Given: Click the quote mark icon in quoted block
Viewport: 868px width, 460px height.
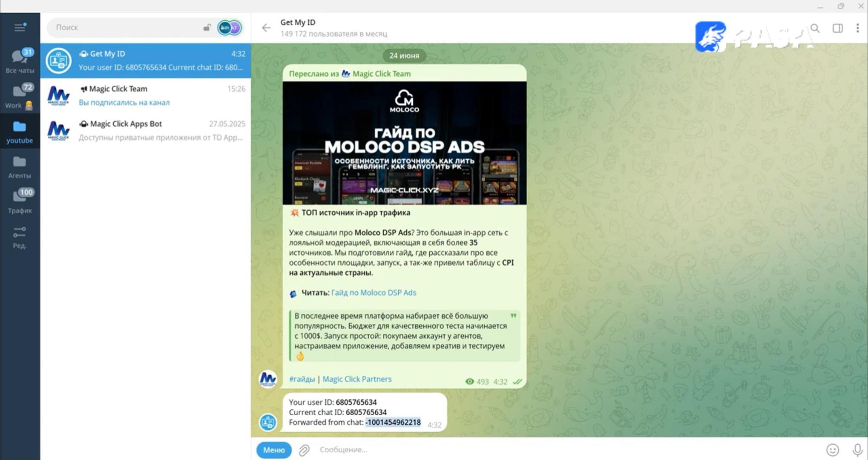Looking at the screenshot, I should click(x=513, y=316).
